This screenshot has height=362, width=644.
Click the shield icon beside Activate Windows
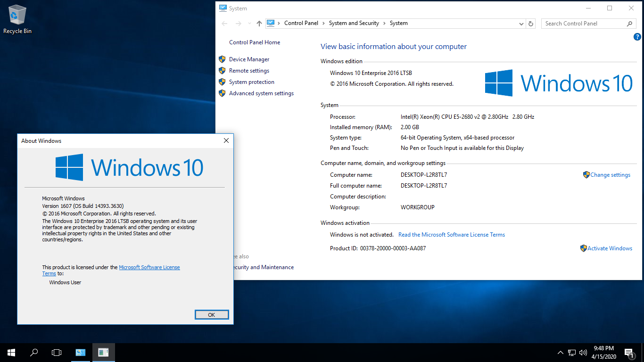(x=584, y=248)
